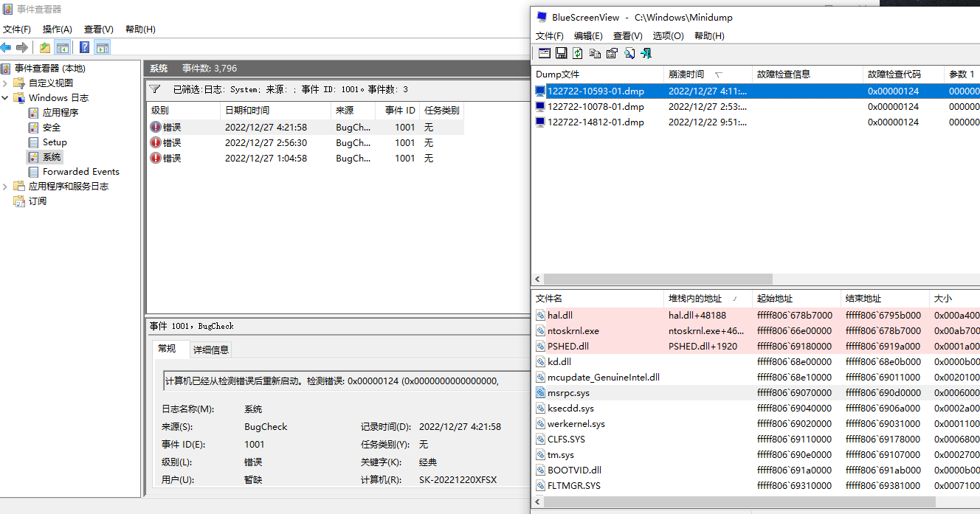The image size is (980, 514).
Task: Sort events by 级别 column header
Action: point(184,111)
